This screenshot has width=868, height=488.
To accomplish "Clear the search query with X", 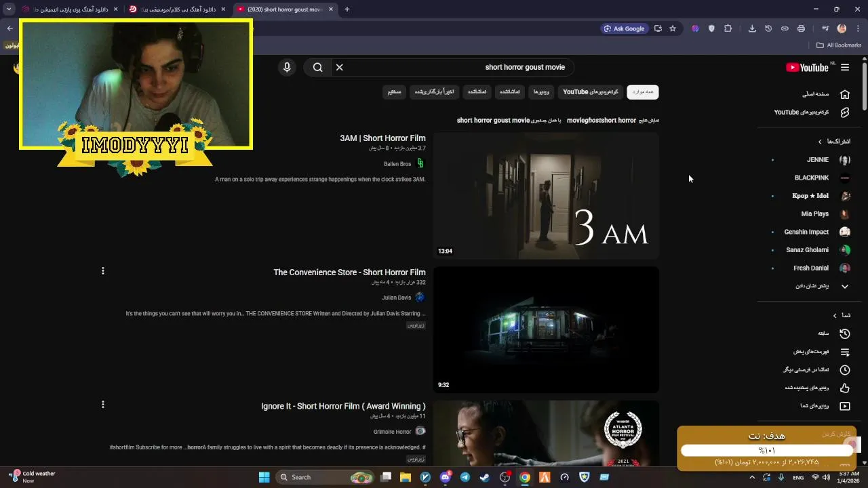I will pyautogui.click(x=340, y=67).
